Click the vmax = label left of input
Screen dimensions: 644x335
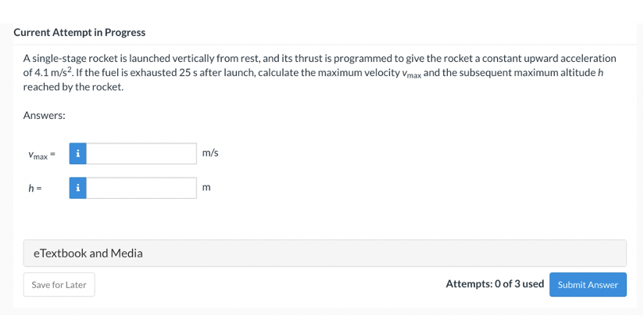[38, 154]
